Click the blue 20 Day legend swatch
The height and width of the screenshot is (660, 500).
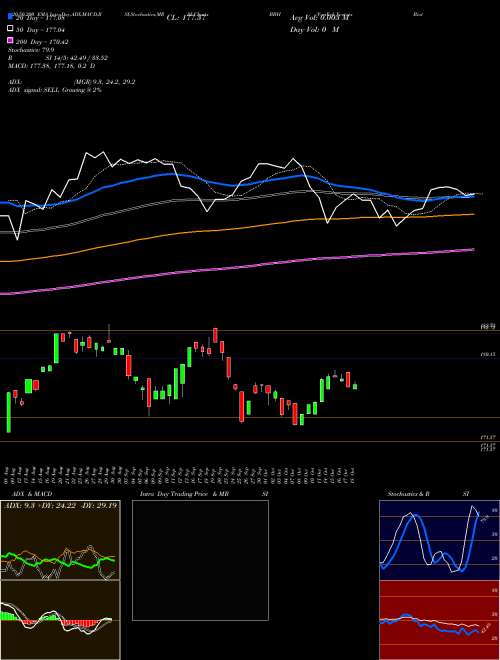point(11,17)
